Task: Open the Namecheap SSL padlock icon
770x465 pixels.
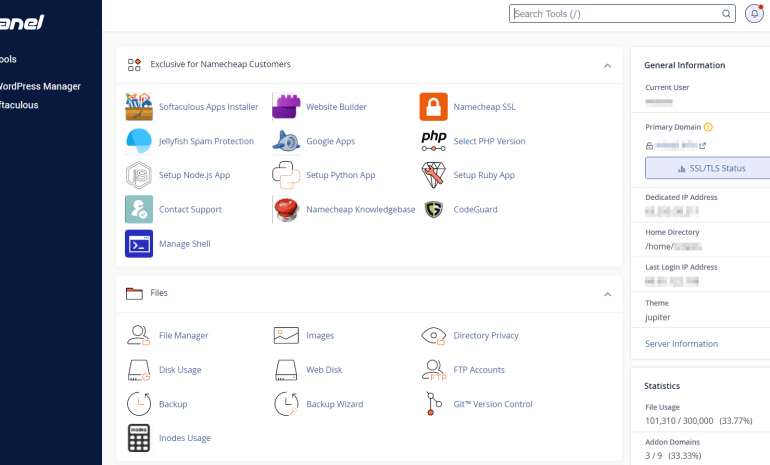Action: point(434,107)
